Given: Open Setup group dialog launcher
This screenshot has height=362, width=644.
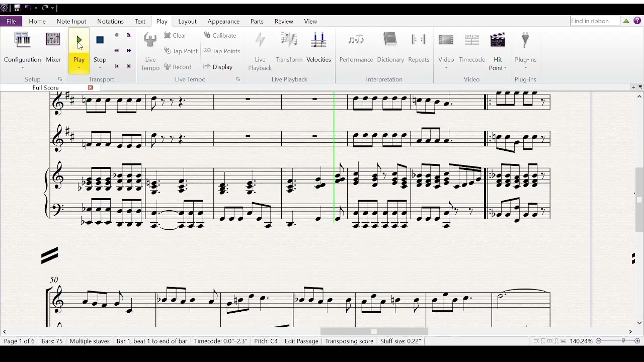Looking at the screenshot, I should tap(60, 79).
